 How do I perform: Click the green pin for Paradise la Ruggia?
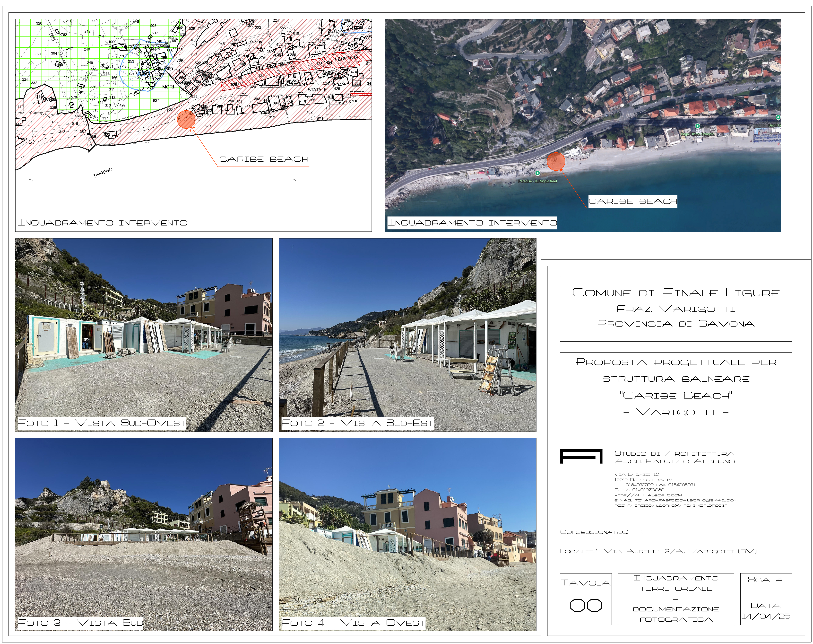tap(537, 173)
